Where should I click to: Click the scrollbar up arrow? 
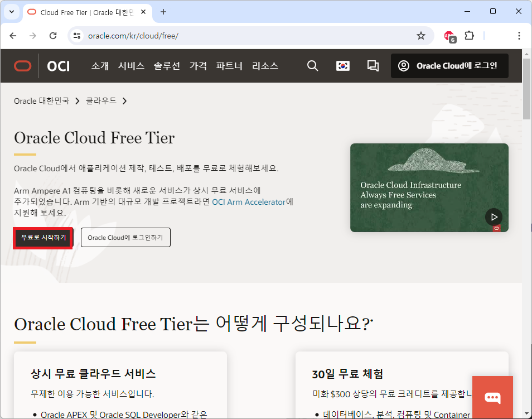pos(526,54)
